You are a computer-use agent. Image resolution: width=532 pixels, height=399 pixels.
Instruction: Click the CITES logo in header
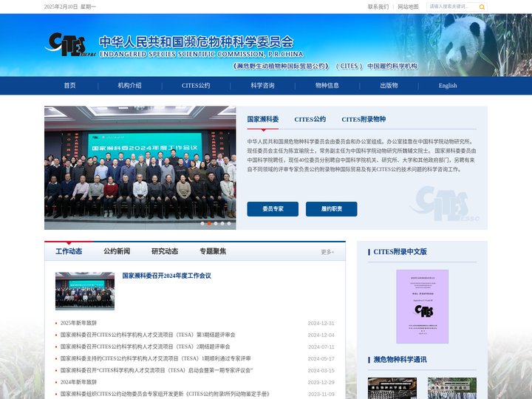pyautogui.click(x=70, y=44)
